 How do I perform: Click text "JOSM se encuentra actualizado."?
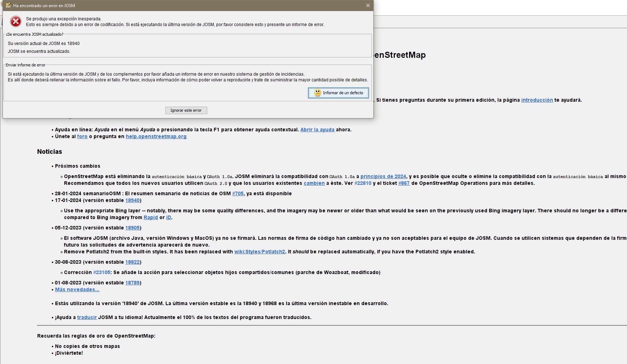(x=39, y=51)
